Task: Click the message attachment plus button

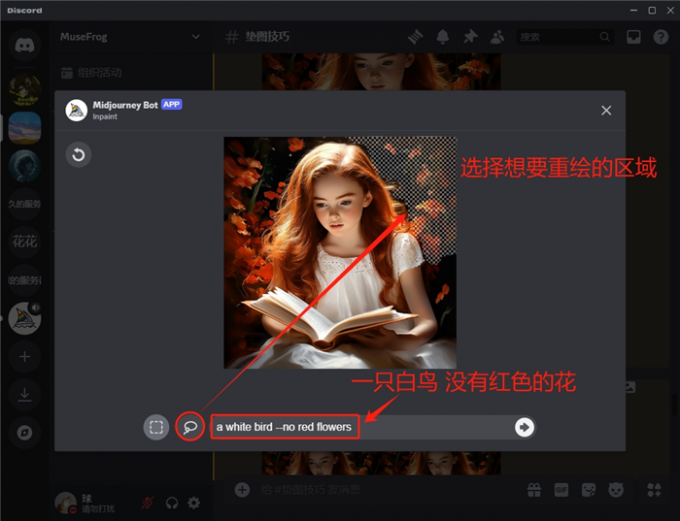Action: click(x=242, y=490)
